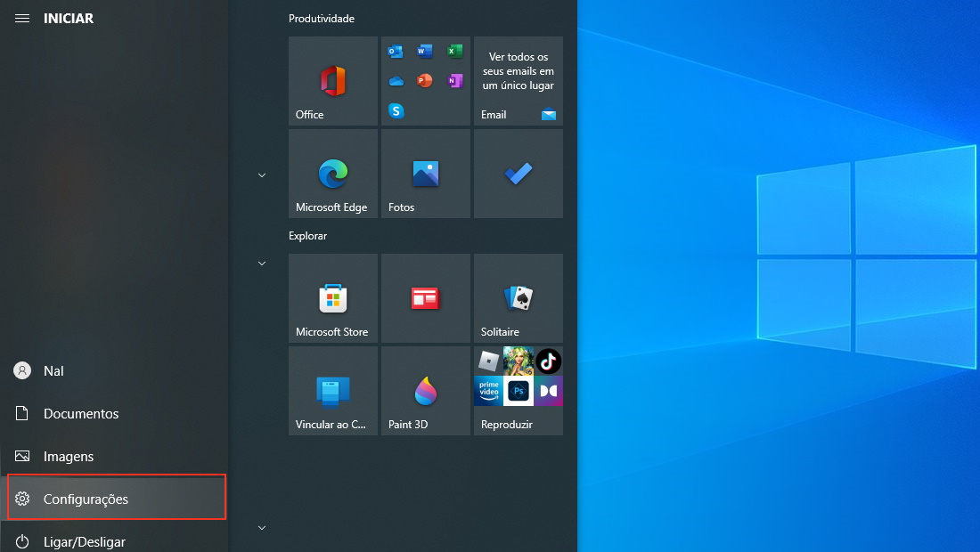Open the To Do checkmark tile
This screenshot has width=980, height=552.
pyautogui.click(x=519, y=174)
